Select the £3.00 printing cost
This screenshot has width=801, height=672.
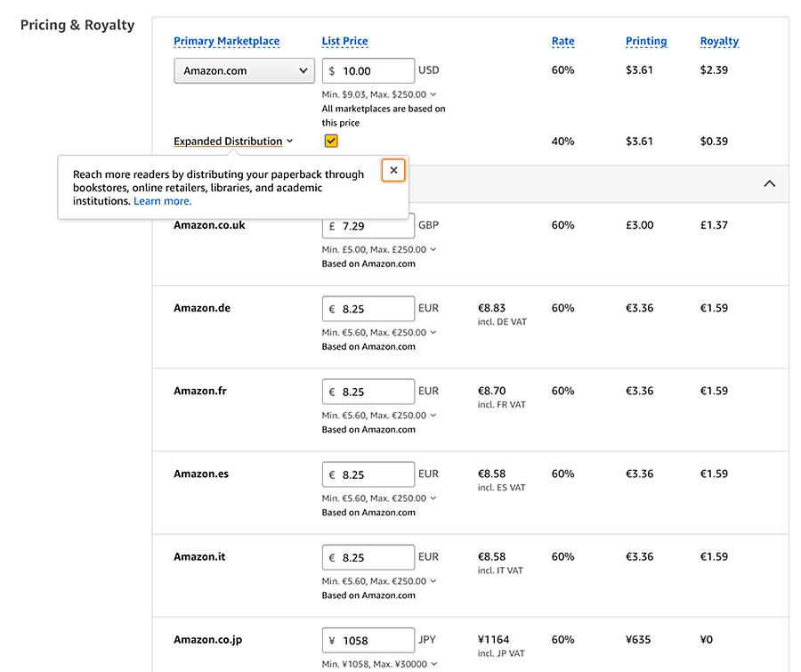click(x=640, y=225)
